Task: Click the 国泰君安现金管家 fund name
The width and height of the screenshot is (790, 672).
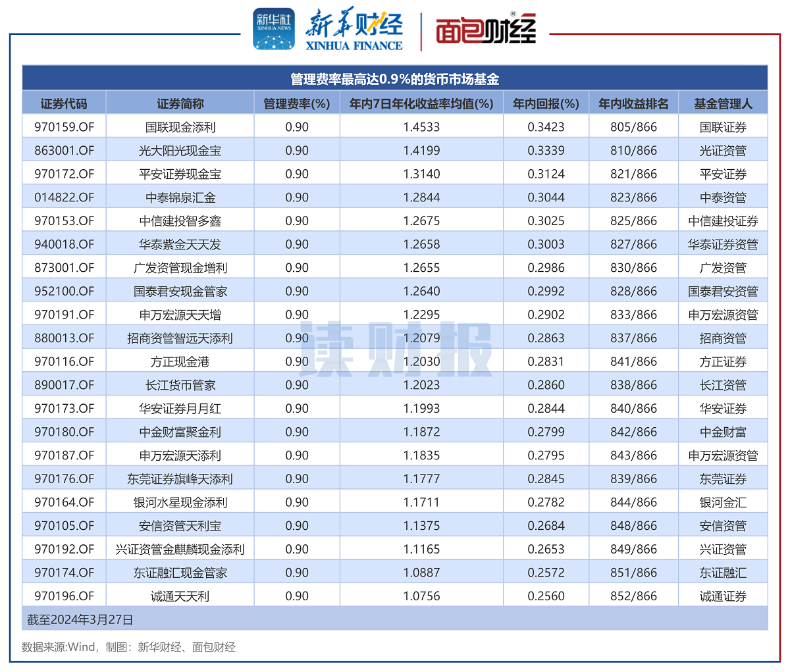Action: click(180, 292)
